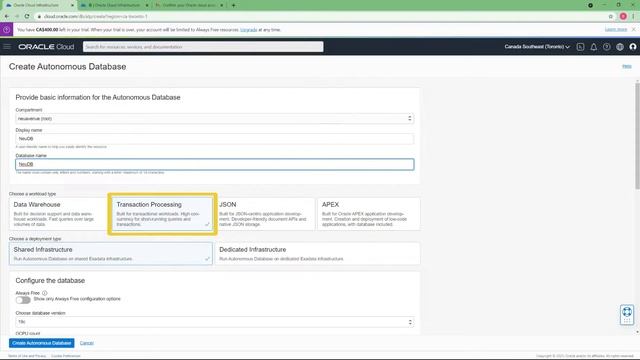The height and width of the screenshot is (360, 640).
Task: Open the Chrome three-dot menu
Action: [x=633, y=16]
